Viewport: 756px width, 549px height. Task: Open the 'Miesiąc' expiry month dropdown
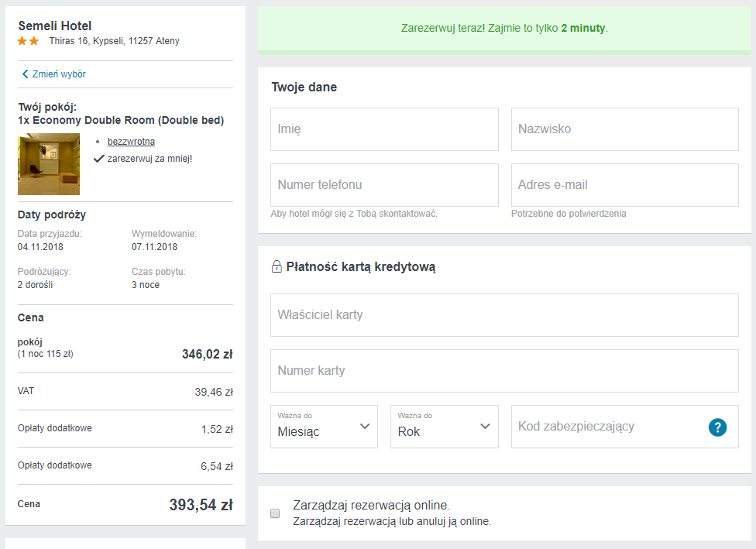pos(324,427)
